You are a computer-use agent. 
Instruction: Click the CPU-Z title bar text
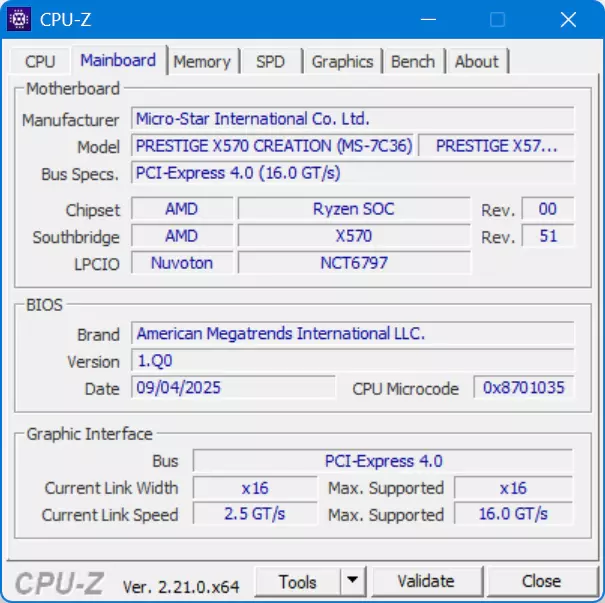click(x=66, y=20)
